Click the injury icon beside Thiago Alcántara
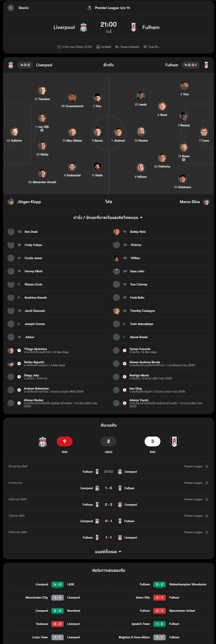Image resolution: width=216 pixels, height=644 pixels. coord(19,350)
